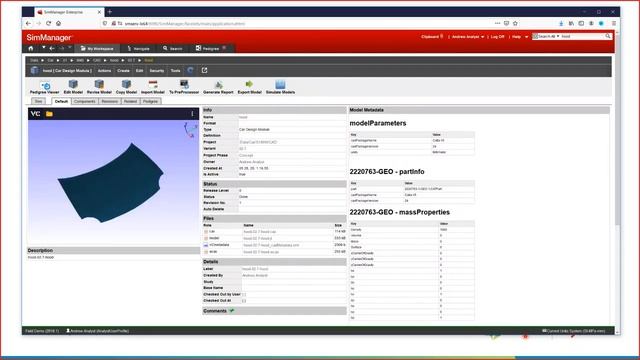The height and width of the screenshot is (360, 640).
Task: Close the SimManager browser tab
Action: 99,12
